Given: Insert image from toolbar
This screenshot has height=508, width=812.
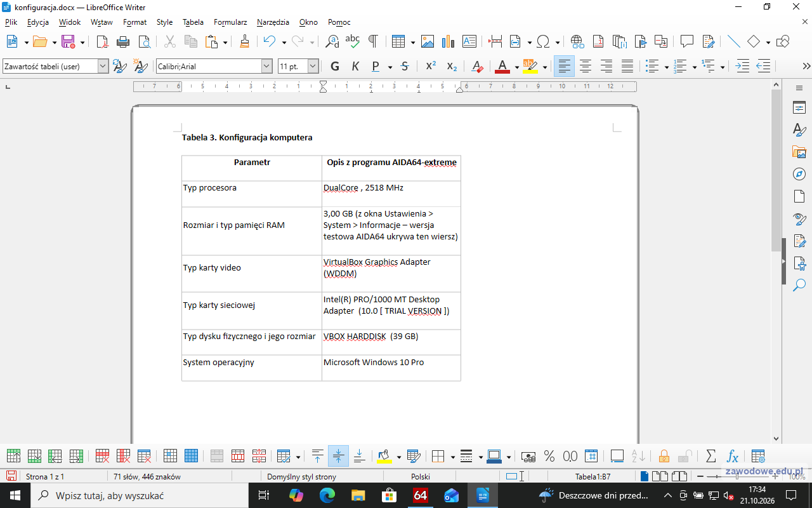Looking at the screenshot, I should pos(428,42).
